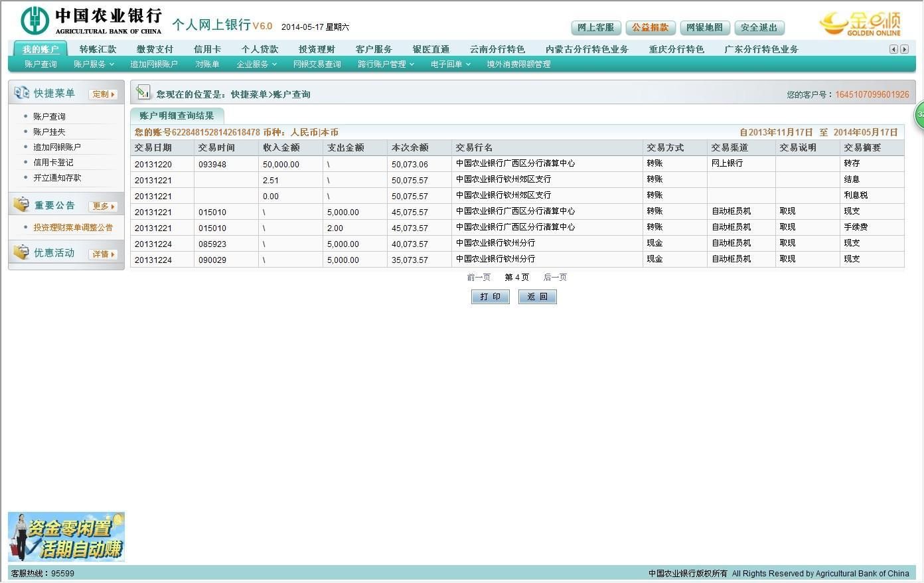Expand the 账户服务 submenu dropdown
Screen dimensions: 924x583
[x=94, y=64]
